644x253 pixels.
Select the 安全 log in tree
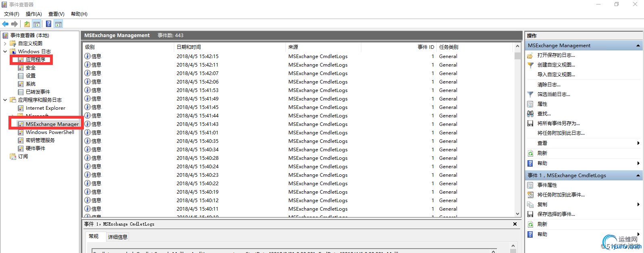pos(31,68)
